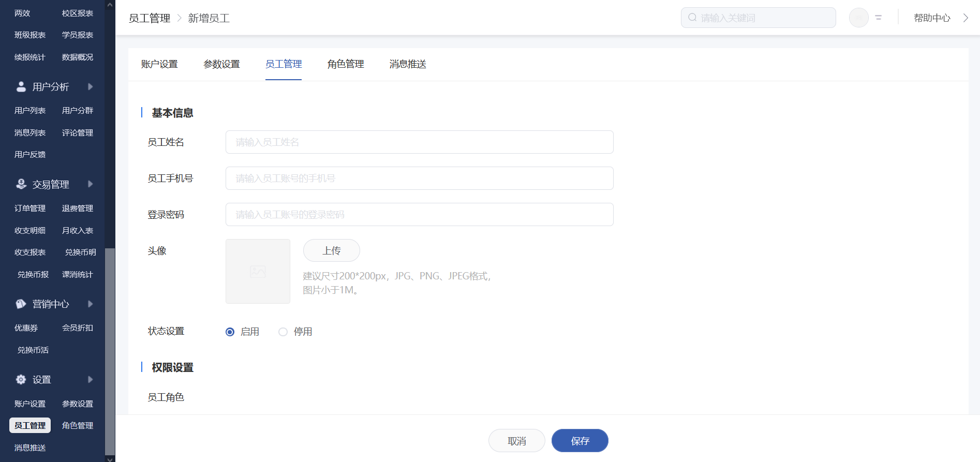Open 两效 in sidebar
The image size is (980, 462).
tap(22, 13)
